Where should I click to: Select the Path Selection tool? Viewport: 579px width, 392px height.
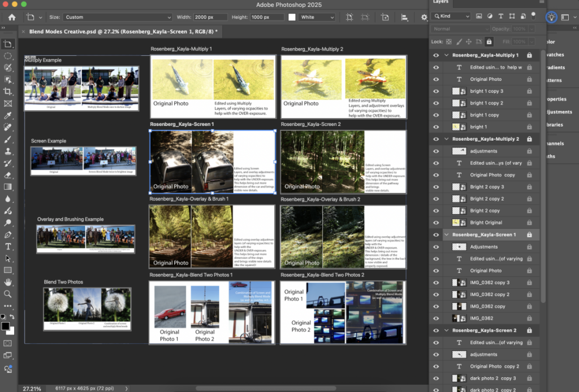(7, 258)
